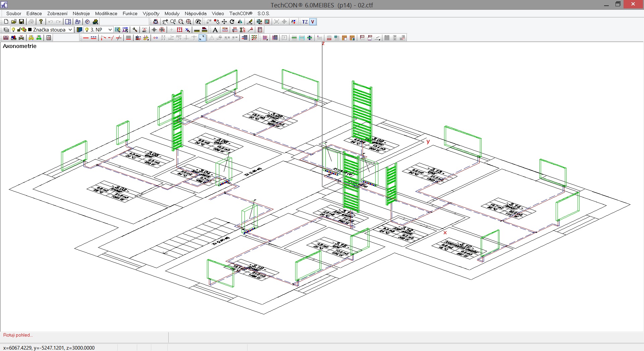
Task: Expand the Značka stoupa layer dropdown
Action: point(70,30)
